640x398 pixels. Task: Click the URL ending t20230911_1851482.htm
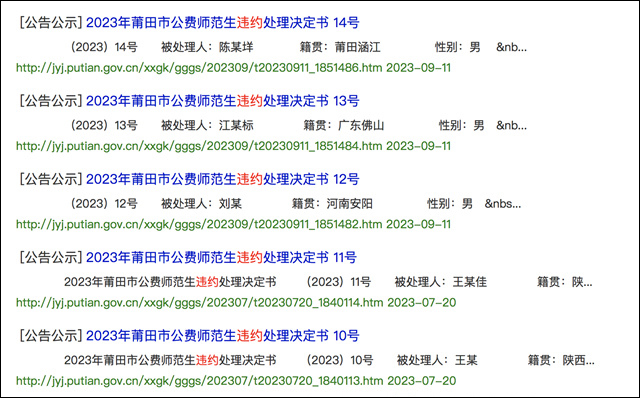click(199, 225)
